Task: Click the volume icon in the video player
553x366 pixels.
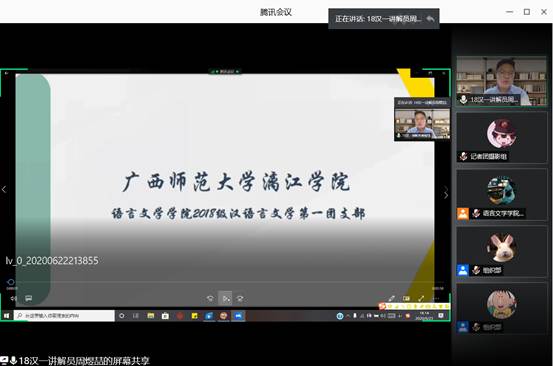Action: tap(13, 299)
